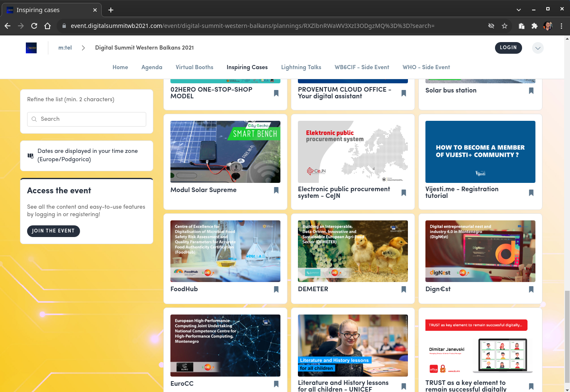Open the EuroCC High-Performance Computing thumbnail

tap(225, 346)
